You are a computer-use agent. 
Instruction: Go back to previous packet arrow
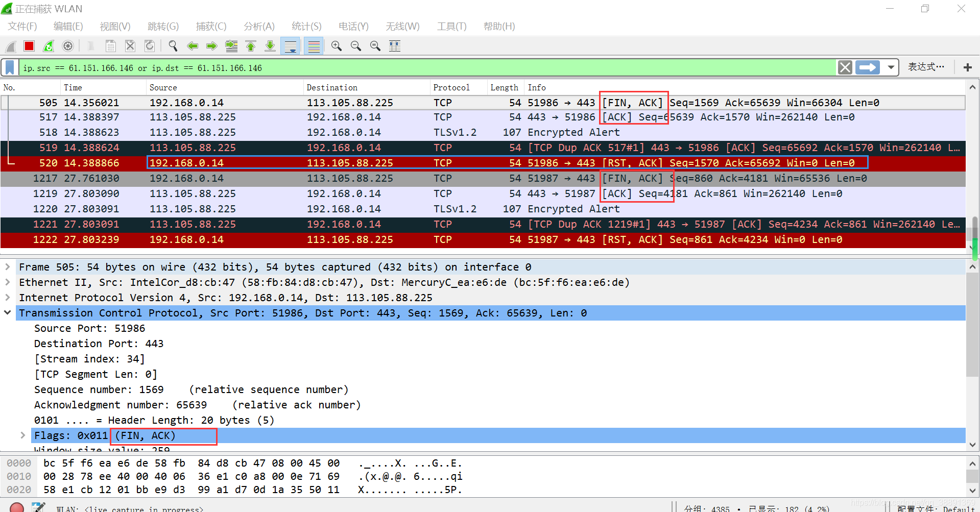click(193, 46)
